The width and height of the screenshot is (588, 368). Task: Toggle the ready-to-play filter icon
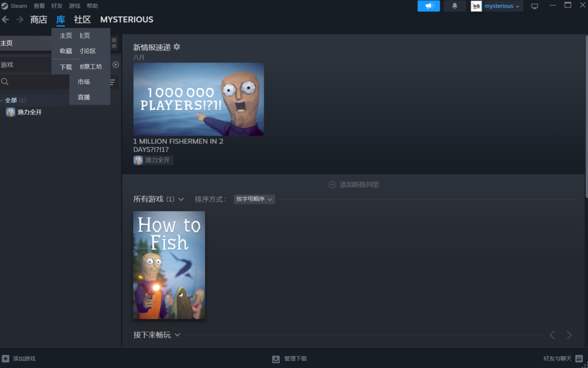pos(116,64)
